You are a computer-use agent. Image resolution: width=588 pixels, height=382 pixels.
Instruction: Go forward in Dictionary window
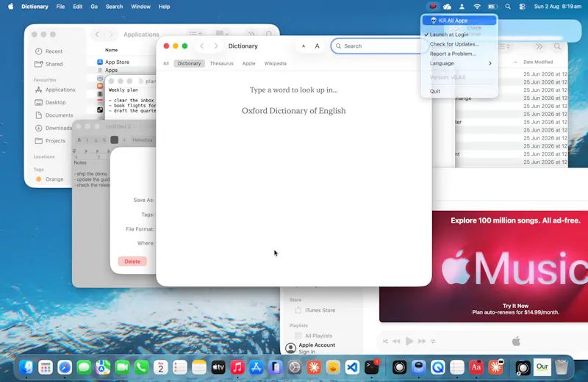(215, 46)
